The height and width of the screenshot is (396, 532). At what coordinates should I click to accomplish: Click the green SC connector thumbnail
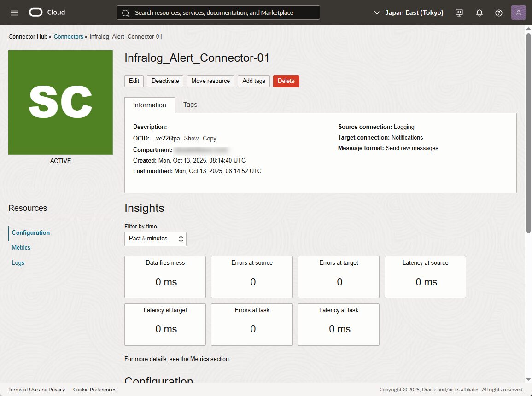click(x=60, y=102)
